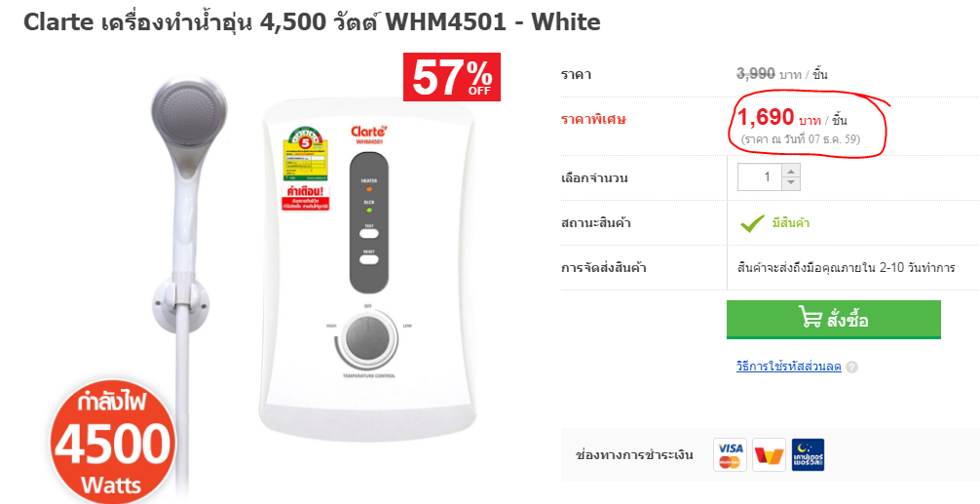Click the shower head image
980x504 pixels.
[x=188, y=120]
